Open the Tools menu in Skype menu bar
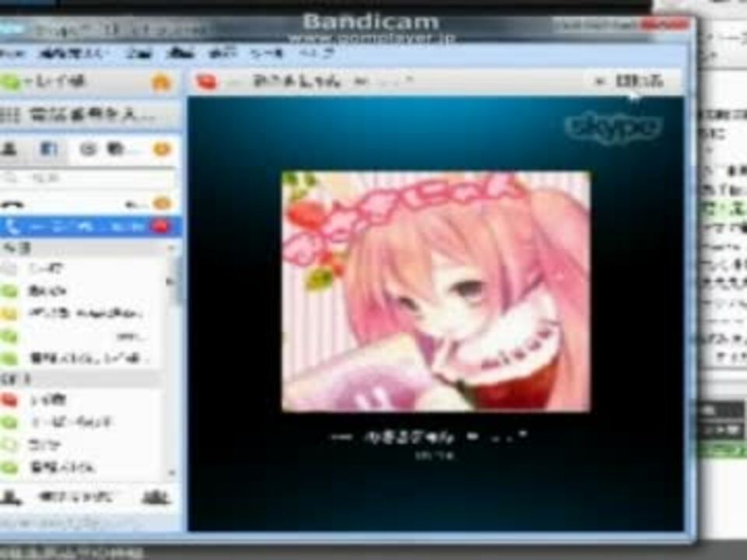This screenshot has width=747, height=560. pyautogui.click(x=266, y=54)
